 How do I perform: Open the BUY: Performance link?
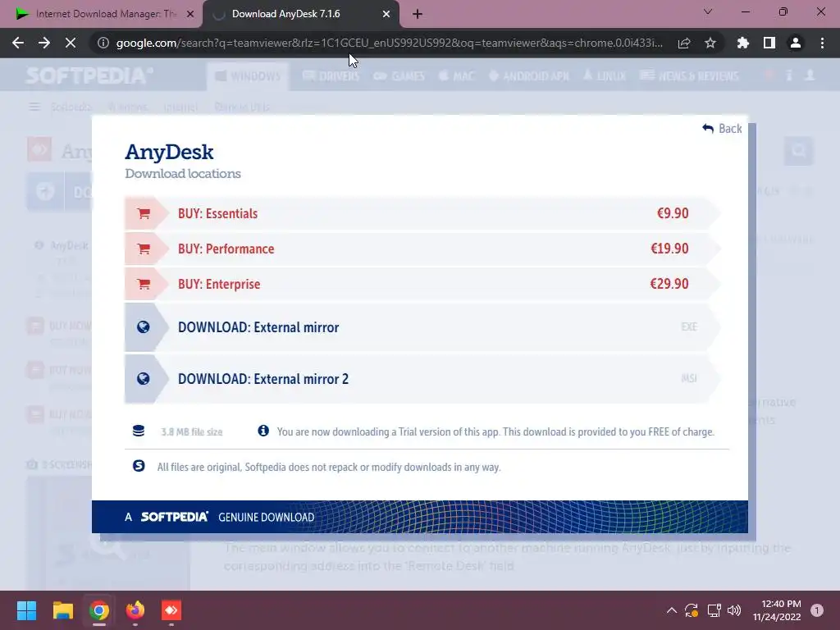[x=226, y=249]
